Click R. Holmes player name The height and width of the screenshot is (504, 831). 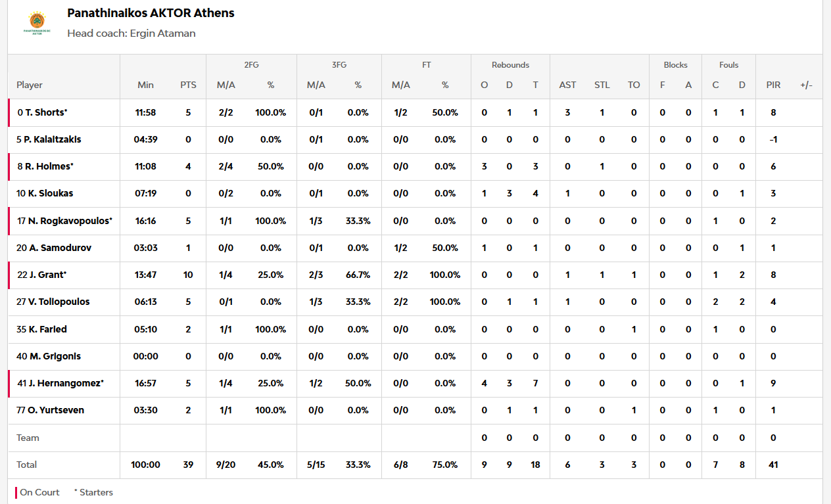pyautogui.click(x=49, y=166)
